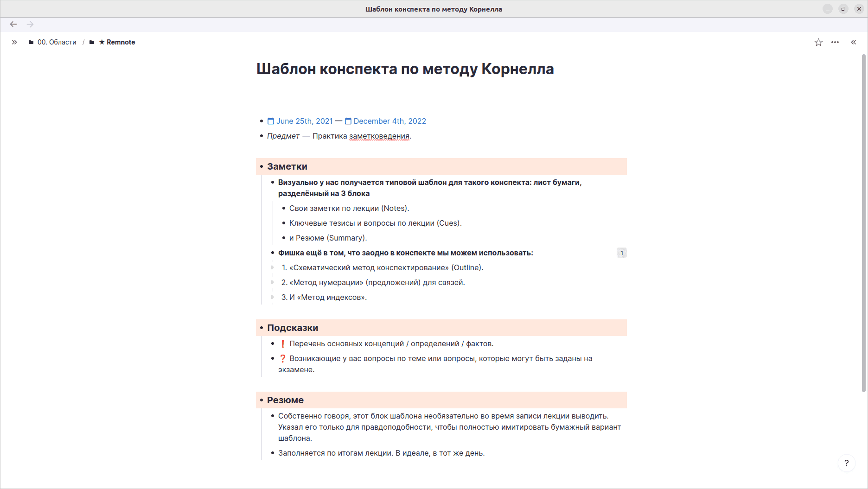Collapse right panel with double chevron
This screenshot has width=868, height=489.
pos(854,42)
